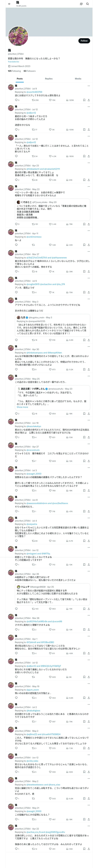Expand "Show more" in the quoted tweet

pyautogui.click(x=22, y=407)
